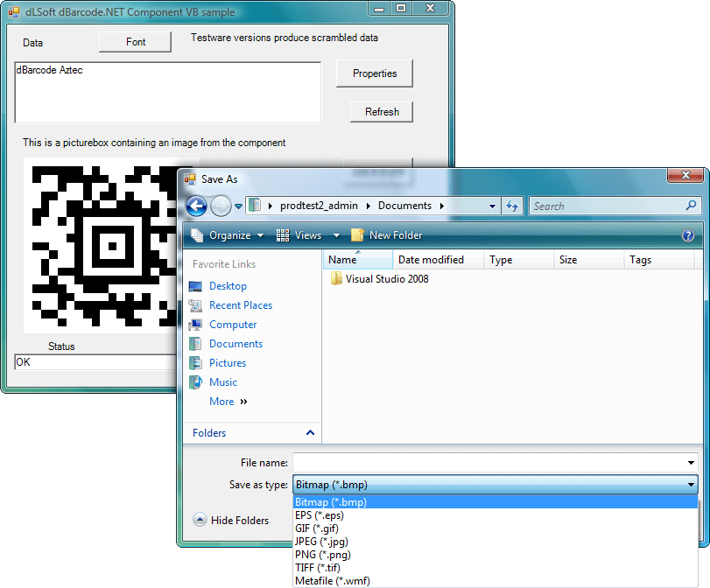Open Computer in Favorite Links
The height and width of the screenshot is (588, 710).
click(233, 325)
